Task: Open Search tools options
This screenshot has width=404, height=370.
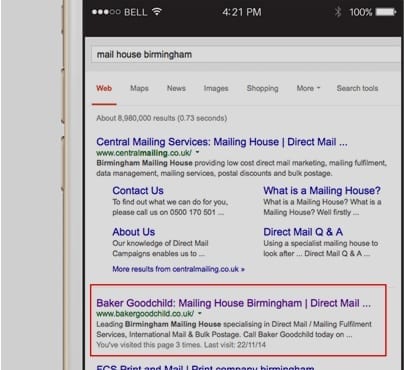Action: [x=357, y=88]
